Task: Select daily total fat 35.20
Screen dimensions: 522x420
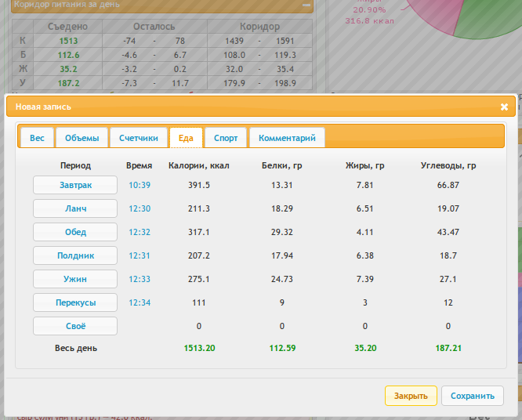Action: (x=365, y=348)
